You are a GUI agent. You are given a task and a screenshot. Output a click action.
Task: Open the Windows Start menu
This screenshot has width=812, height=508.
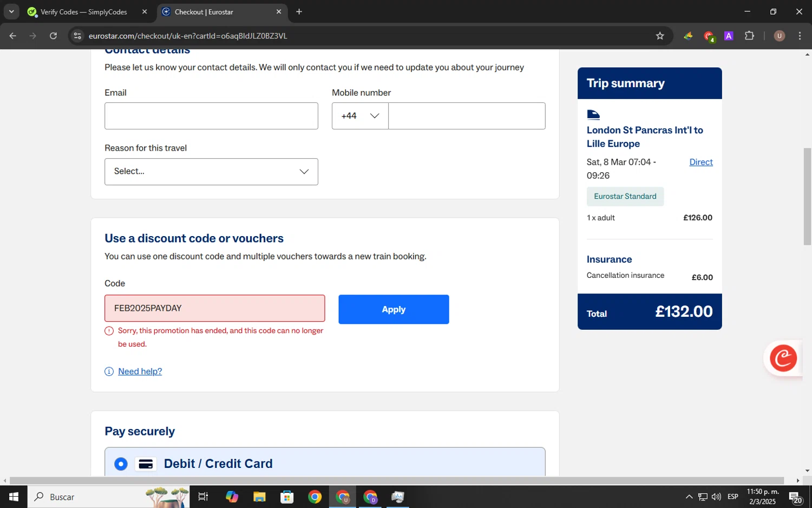coord(14,497)
